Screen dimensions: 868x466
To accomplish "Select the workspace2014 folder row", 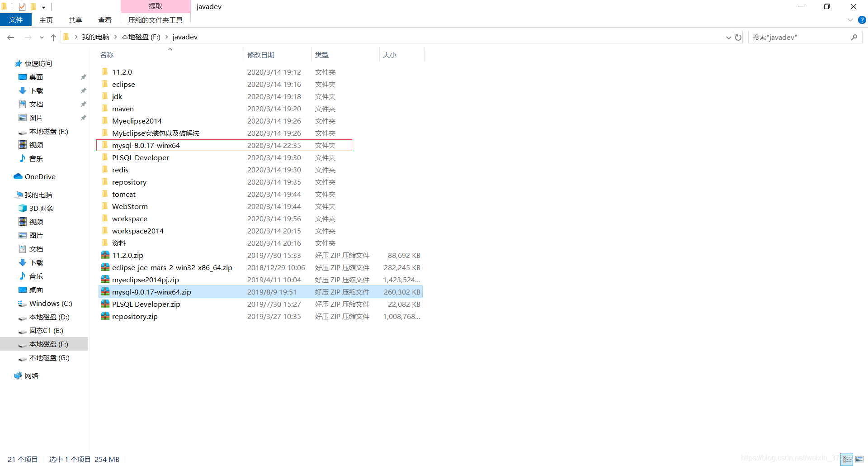I will click(x=261, y=231).
